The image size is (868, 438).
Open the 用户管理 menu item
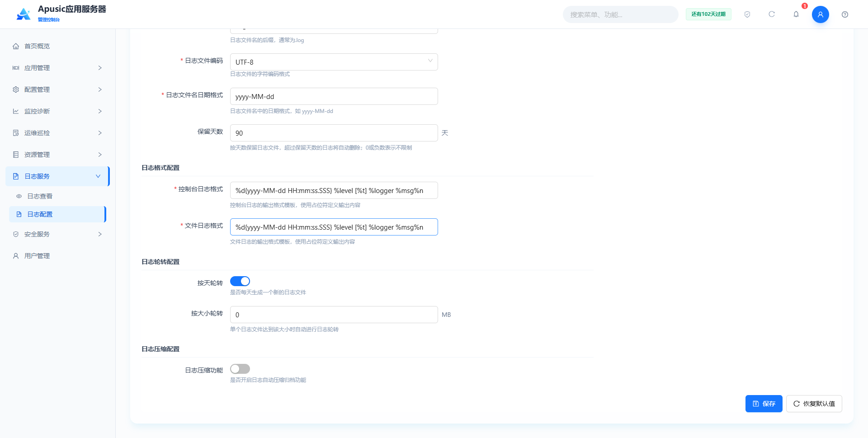point(57,256)
